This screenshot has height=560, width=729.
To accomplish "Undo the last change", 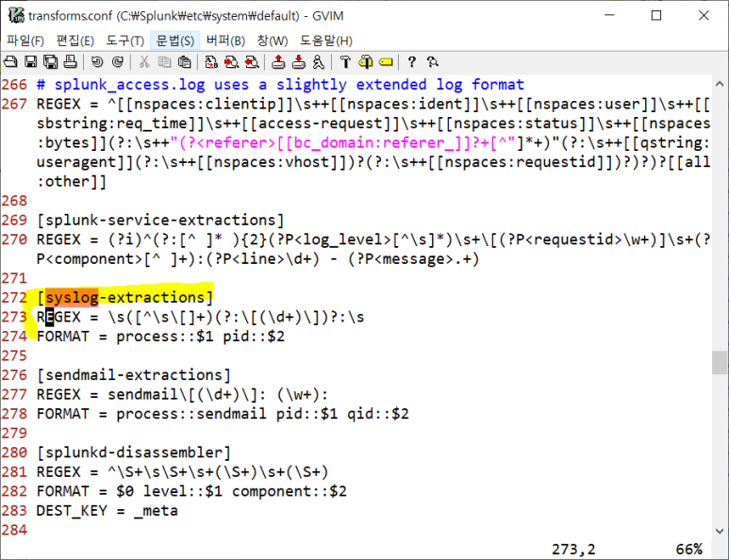I will [x=97, y=62].
